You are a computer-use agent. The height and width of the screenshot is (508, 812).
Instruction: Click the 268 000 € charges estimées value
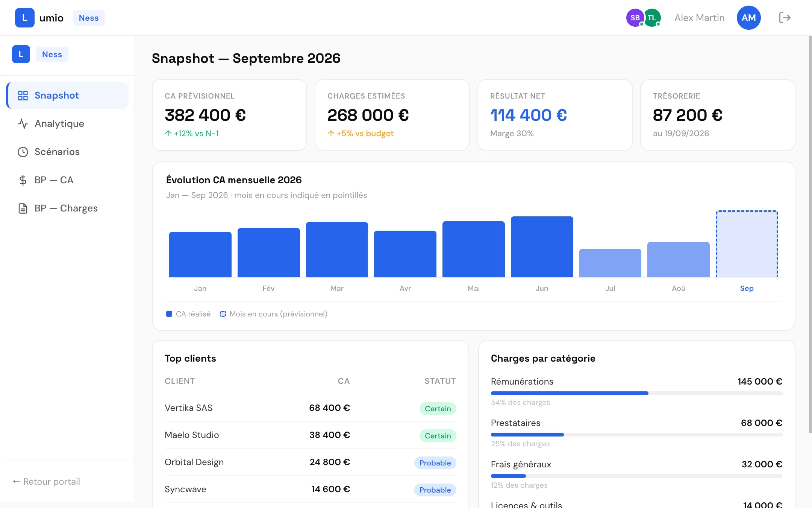click(368, 115)
